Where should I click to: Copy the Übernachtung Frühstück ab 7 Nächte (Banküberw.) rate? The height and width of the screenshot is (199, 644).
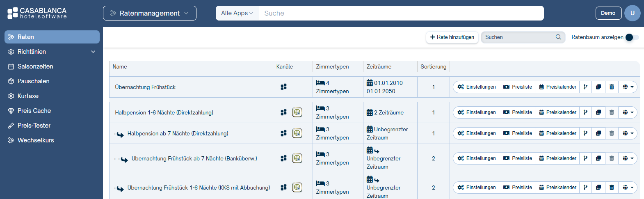[x=598, y=158]
